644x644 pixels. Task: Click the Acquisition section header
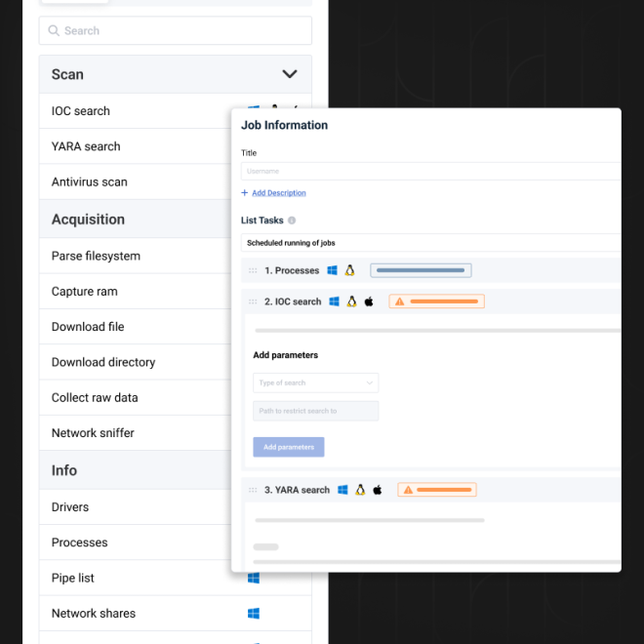(135, 219)
